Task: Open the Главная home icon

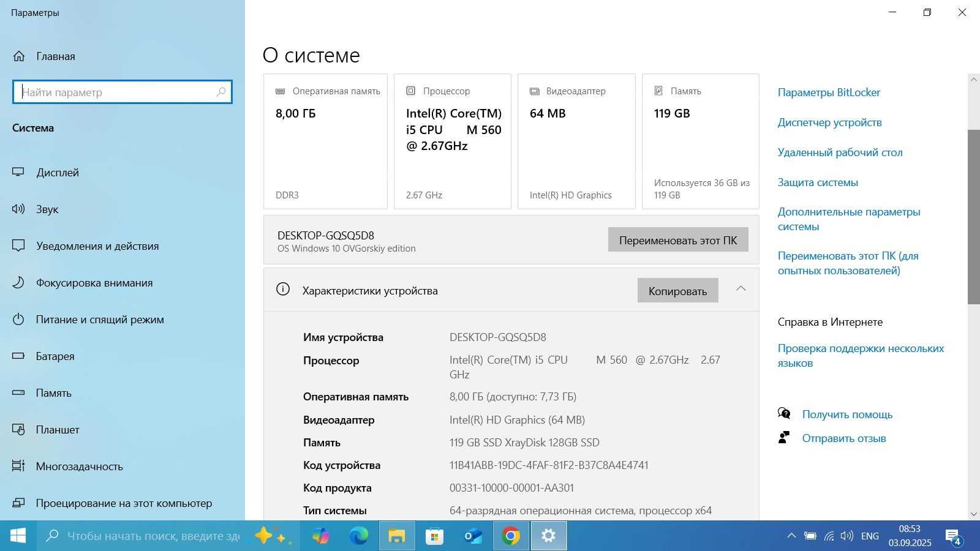Action: pos(19,56)
